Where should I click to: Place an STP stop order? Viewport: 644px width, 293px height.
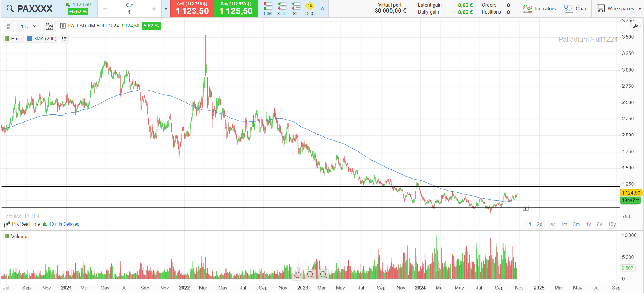point(282,9)
